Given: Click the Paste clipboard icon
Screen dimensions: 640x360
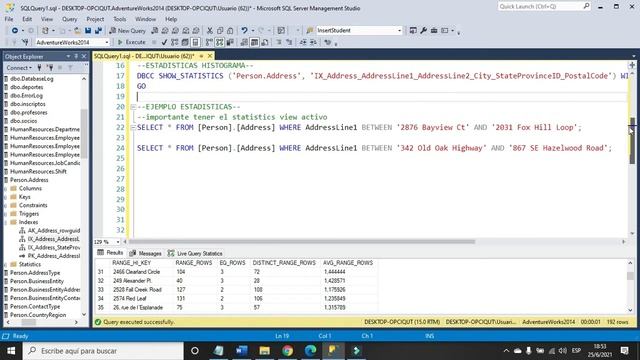Looking at the screenshot, I should tap(230, 31).
